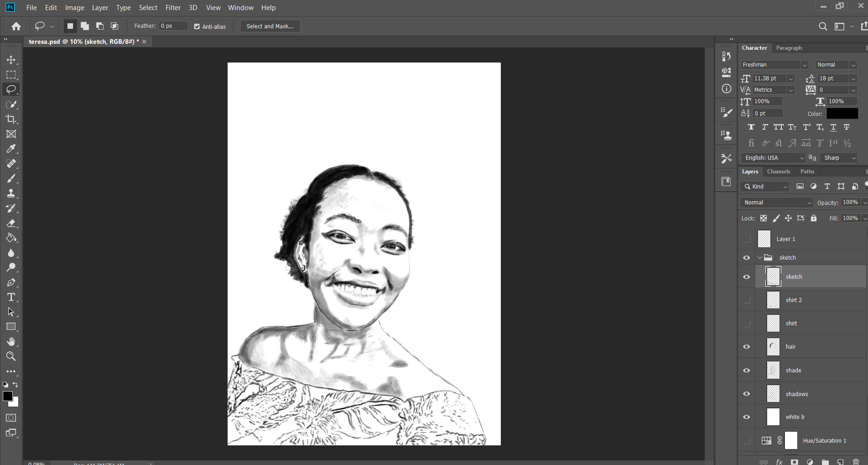868x465 pixels.
Task: Select the Eraser tool
Action: pos(11,223)
